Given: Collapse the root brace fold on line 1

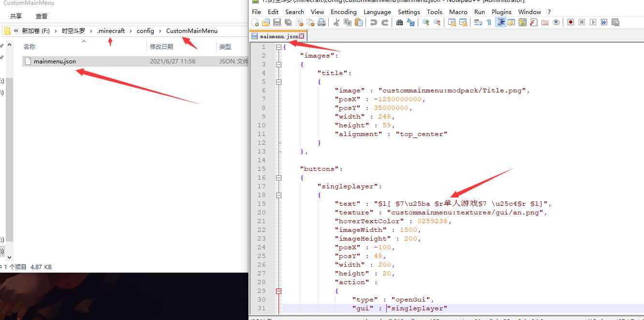Looking at the screenshot, I should pyautogui.click(x=278, y=47).
